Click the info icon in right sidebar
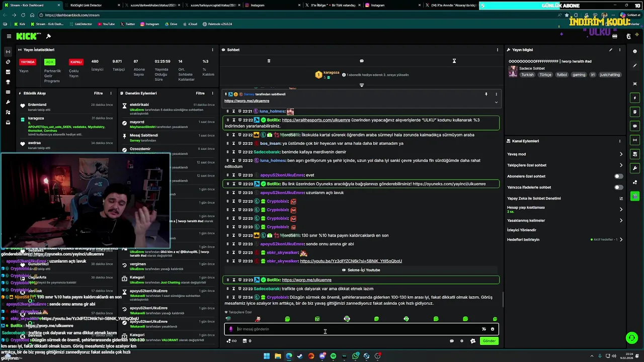This screenshot has height=362, width=644. pos(635,51)
